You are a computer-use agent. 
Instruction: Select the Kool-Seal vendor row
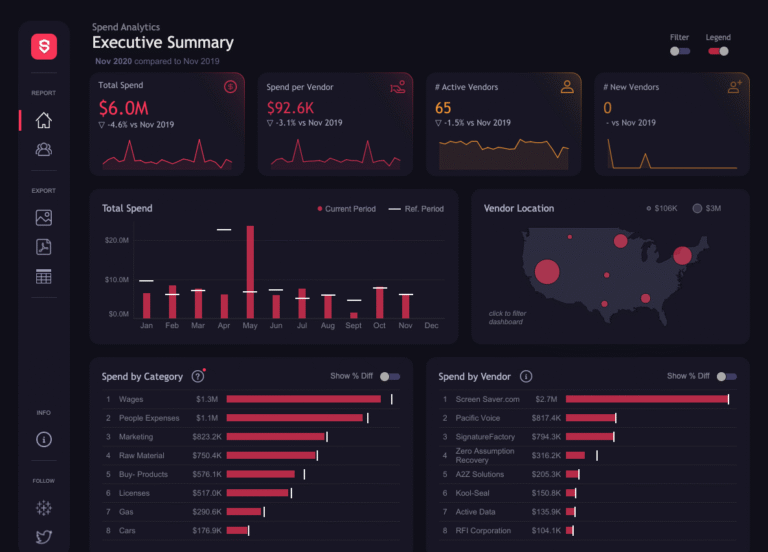coord(587,493)
